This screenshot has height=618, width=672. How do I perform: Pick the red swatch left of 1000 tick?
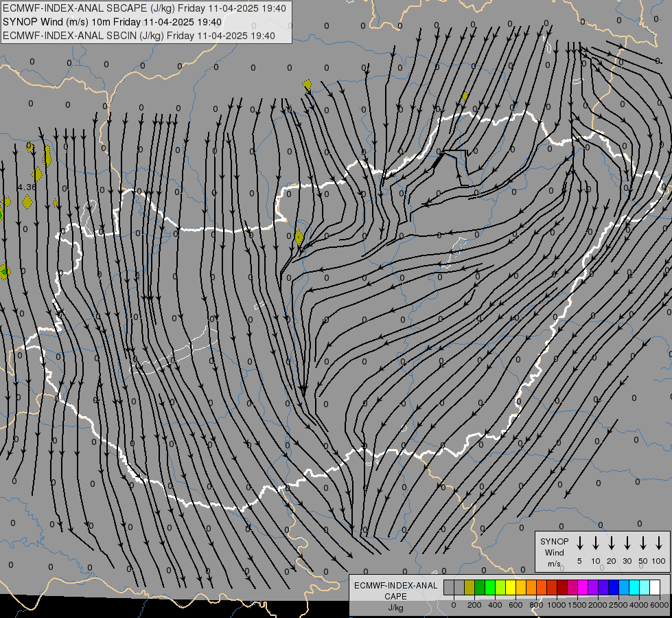pyautogui.click(x=552, y=588)
